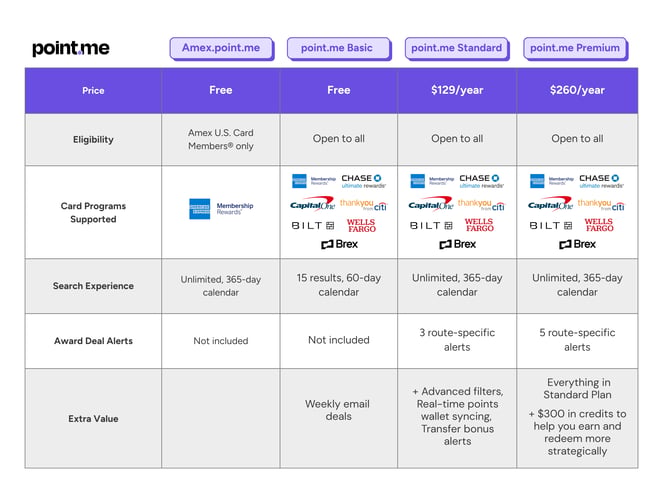Click the $129/year price cell
This screenshot has width=670, height=502.
457,90
